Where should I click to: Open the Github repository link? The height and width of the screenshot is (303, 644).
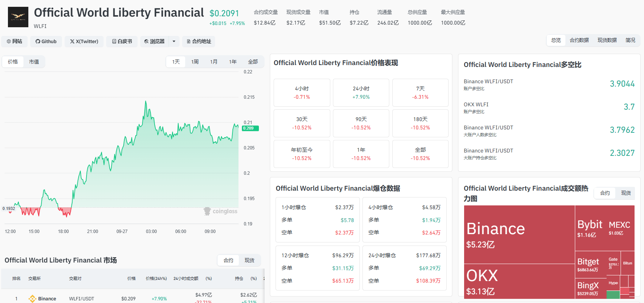[x=46, y=41]
